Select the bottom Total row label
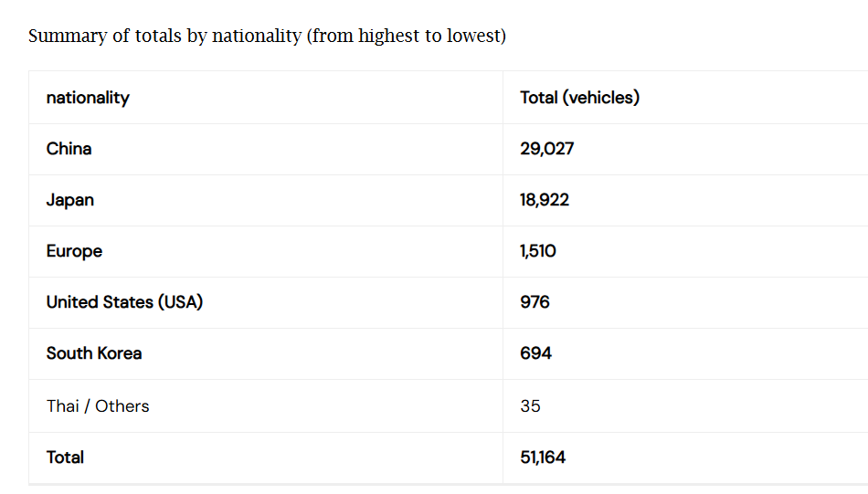 65,457
